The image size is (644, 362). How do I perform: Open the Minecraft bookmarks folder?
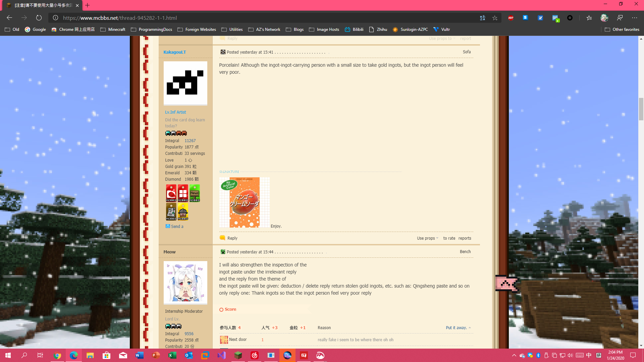click(113, 29)
